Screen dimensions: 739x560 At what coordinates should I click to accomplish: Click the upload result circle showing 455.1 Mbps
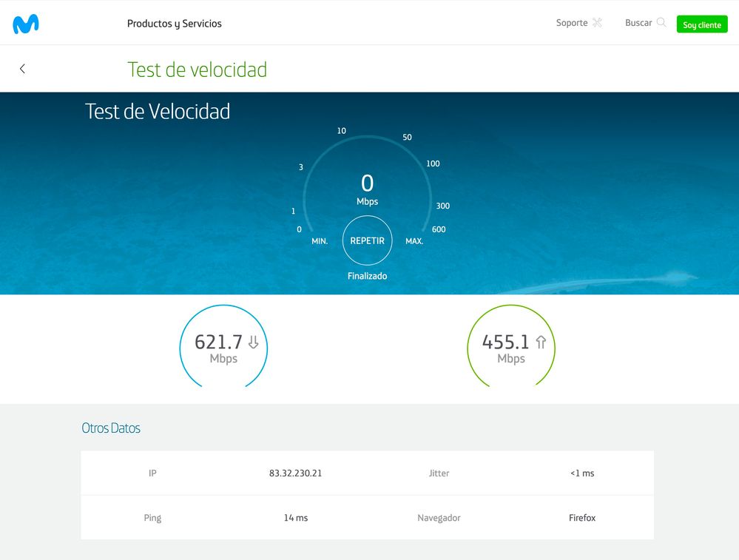pyautogui.click(x=510, y=346)
